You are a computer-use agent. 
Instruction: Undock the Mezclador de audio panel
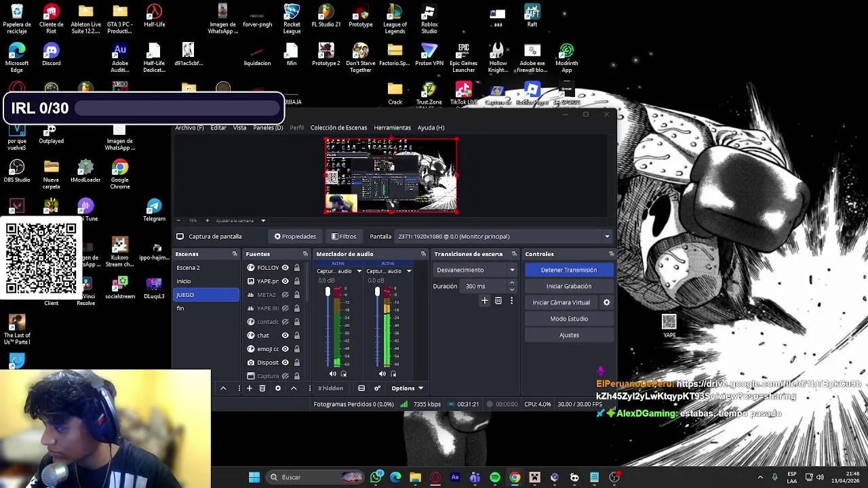click(424, 254)
